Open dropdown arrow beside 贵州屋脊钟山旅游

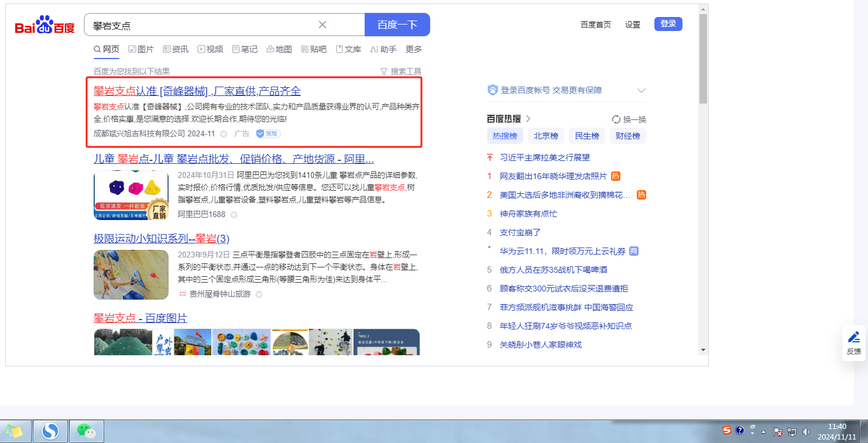point(259,294)
